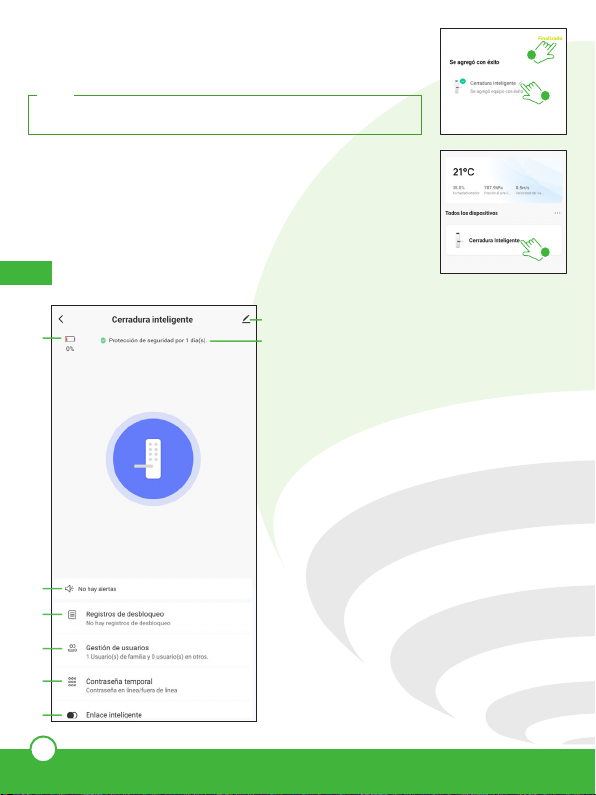Screen dimensions: 596x795
Task: Tap the speaker alerts icon
Action: click(x=69, y=589)
